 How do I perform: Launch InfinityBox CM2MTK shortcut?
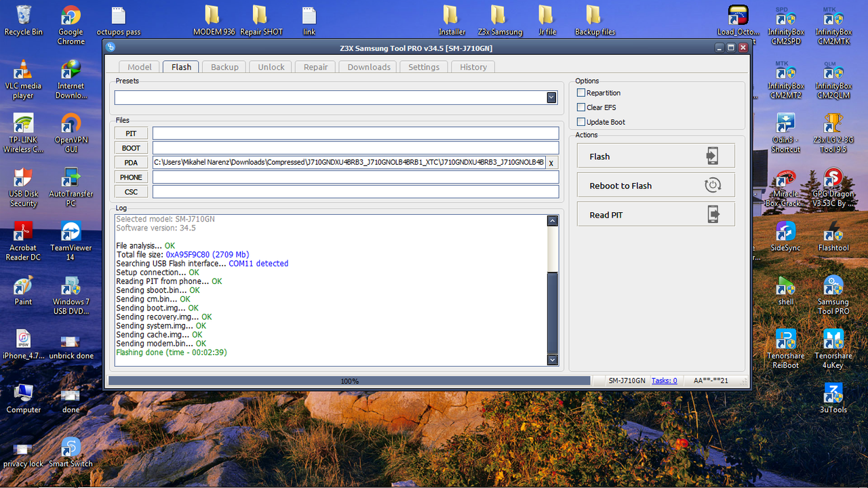pos(833,25)
